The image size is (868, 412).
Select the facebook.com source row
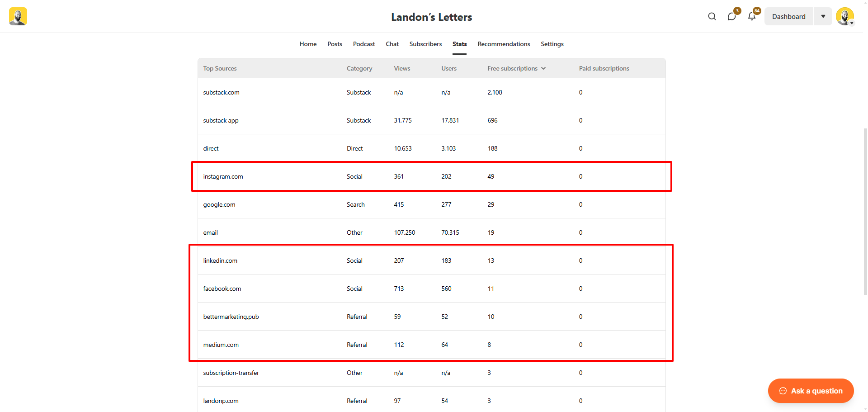coord(431,289)
